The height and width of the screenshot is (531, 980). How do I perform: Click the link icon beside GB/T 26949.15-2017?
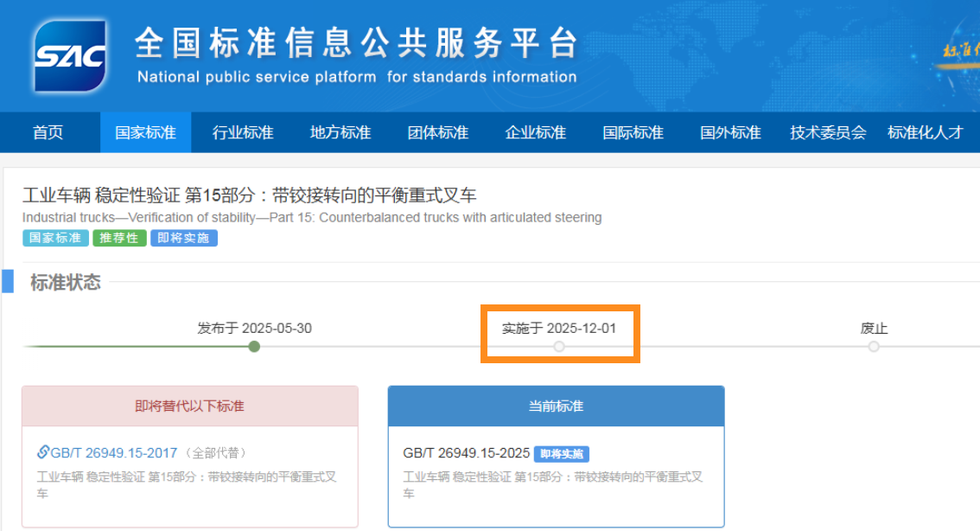tap(43, 452)
